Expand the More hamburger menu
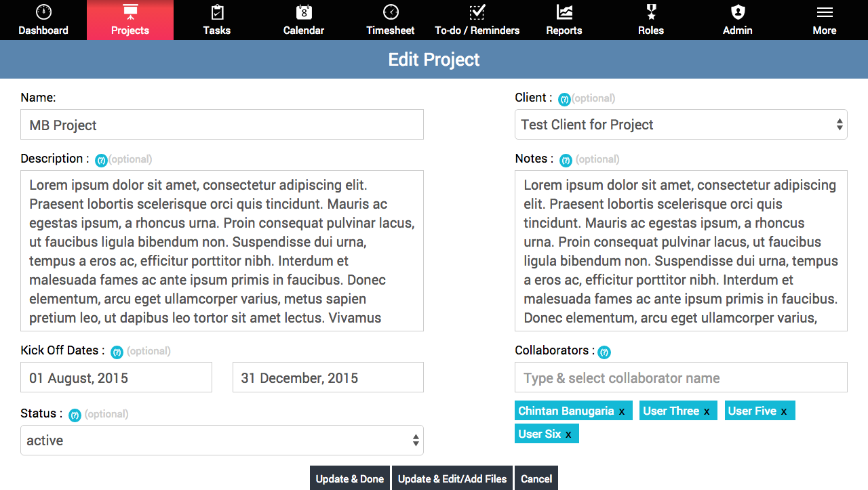The image size is (868, 490). (x=825, y=20)
